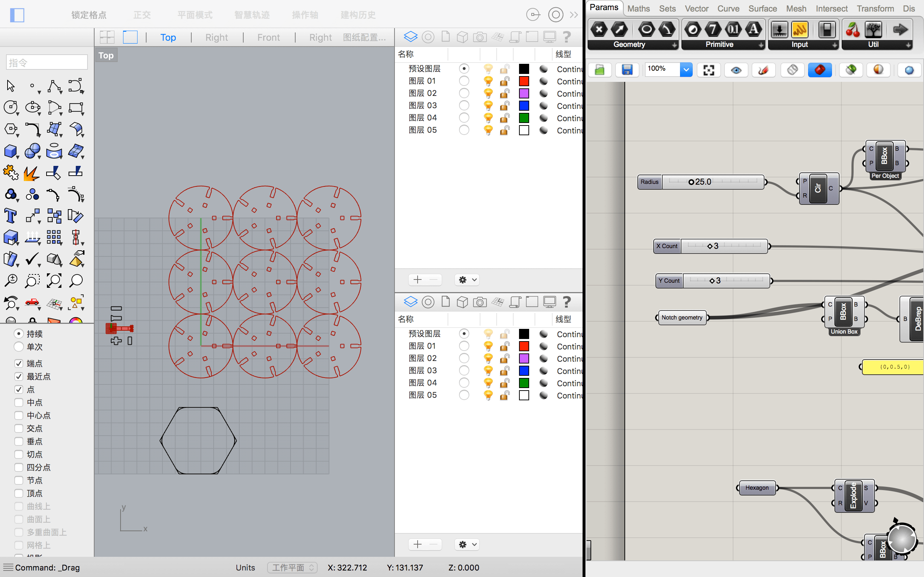Click the red color swatch of 图层 01
Image resolution: width=924 pixels, height=577 pixels.
[524, 81]
